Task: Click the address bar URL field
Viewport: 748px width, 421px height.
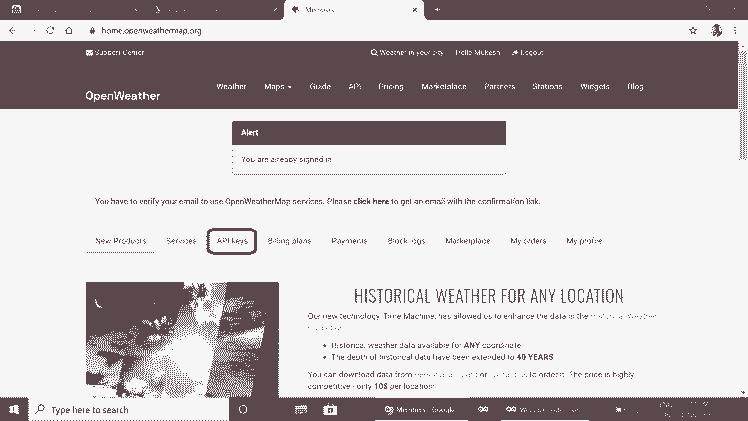Action: click(151, 31)
